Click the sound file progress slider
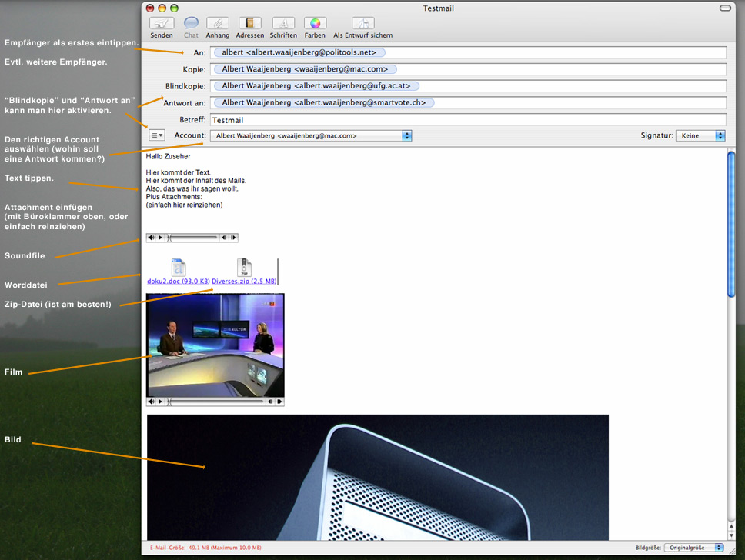745x560 pixels. click(192, 238)
